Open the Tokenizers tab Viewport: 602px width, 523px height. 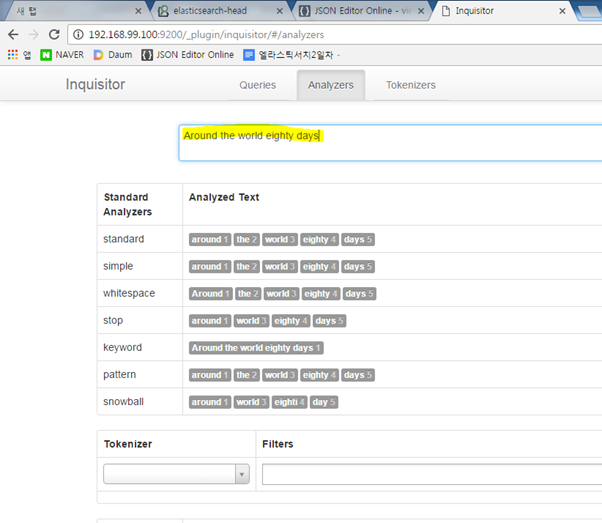coord(410,85)
